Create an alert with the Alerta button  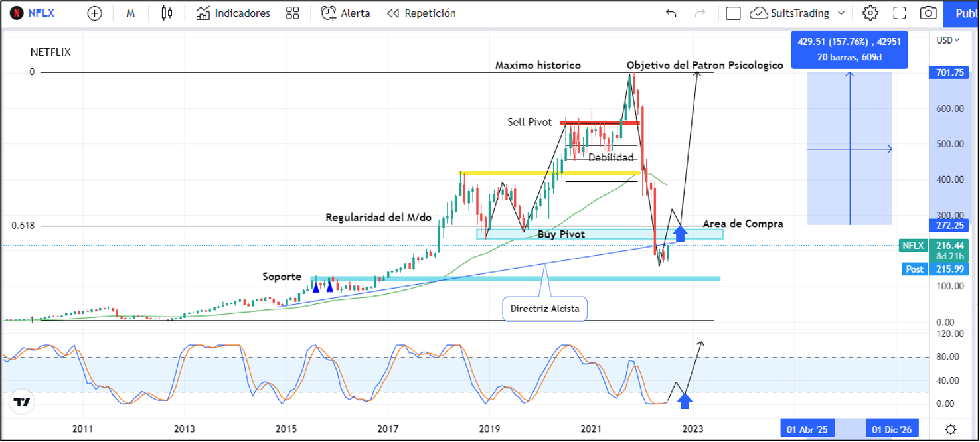(345, 13)
